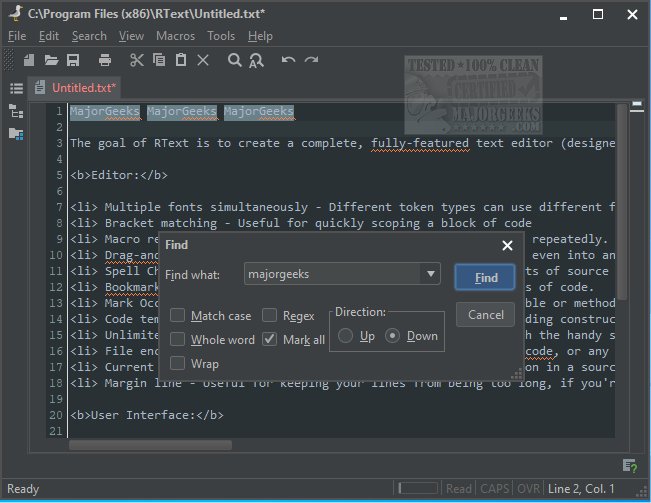Click Cancel in the Find dialog

click(485, 314)
